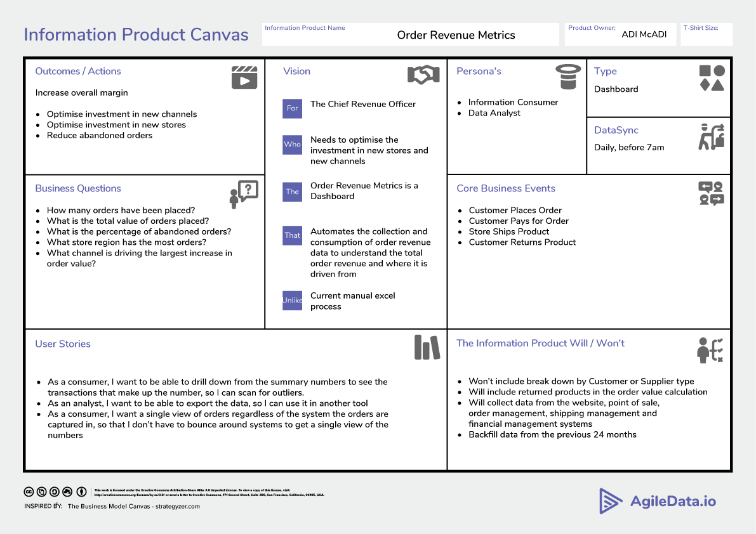Click the Information Product Name field
Viewport: 756px width, 534px height.
tap(410, 34)
